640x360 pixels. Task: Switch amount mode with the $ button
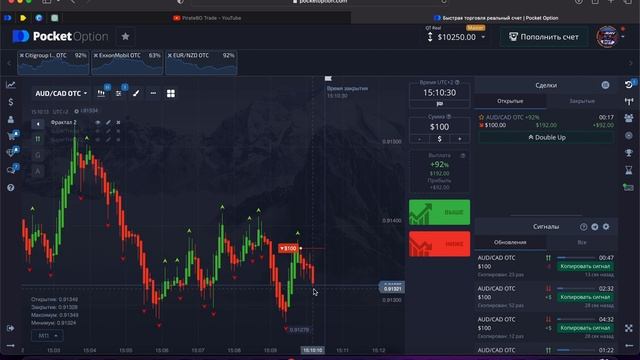440,139
